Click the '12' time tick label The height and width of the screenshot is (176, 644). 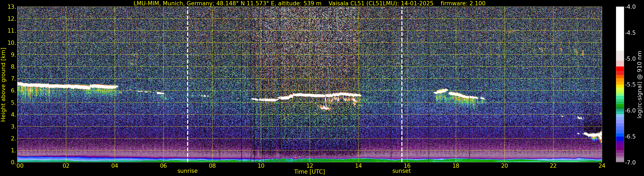tap(310, 166)
